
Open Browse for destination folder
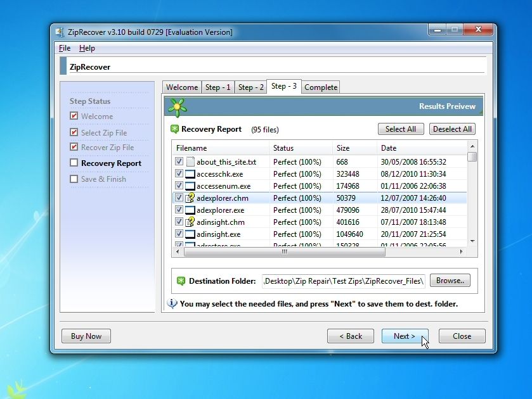(450, 281)
